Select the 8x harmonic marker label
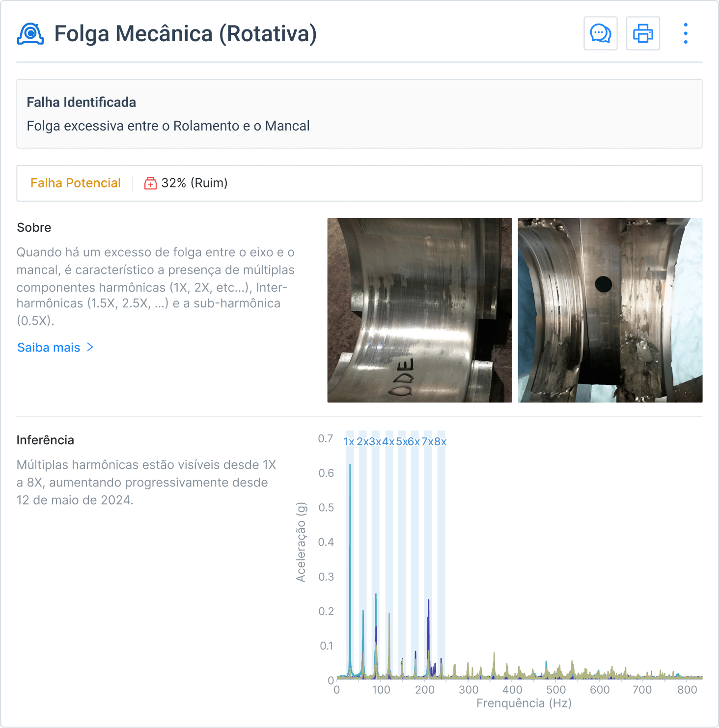This screenshot has width=719, height=728. [x=441, y=441]
